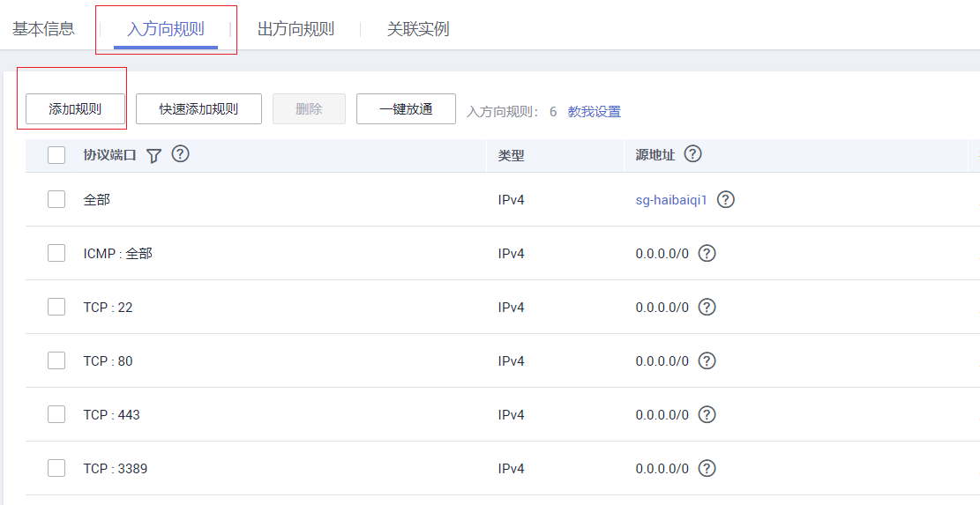Click the TCP : 443 cell
The height and width of the screenshot is (505, 980).
(x=111, y=414)
